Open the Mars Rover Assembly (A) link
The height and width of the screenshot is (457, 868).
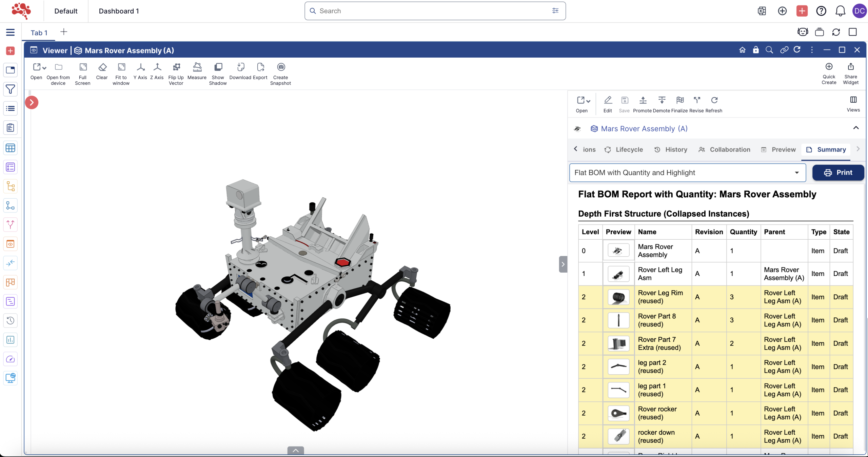[644, 129]
